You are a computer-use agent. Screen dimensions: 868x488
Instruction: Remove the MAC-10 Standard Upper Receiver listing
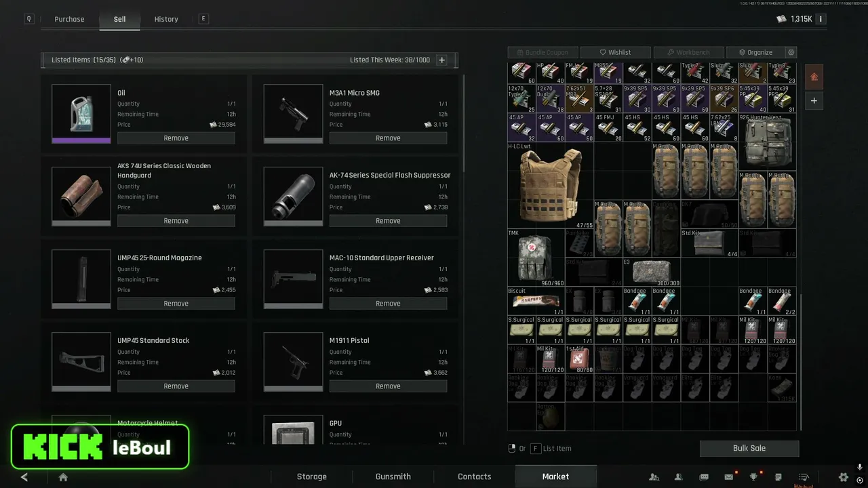coord(388,304)
